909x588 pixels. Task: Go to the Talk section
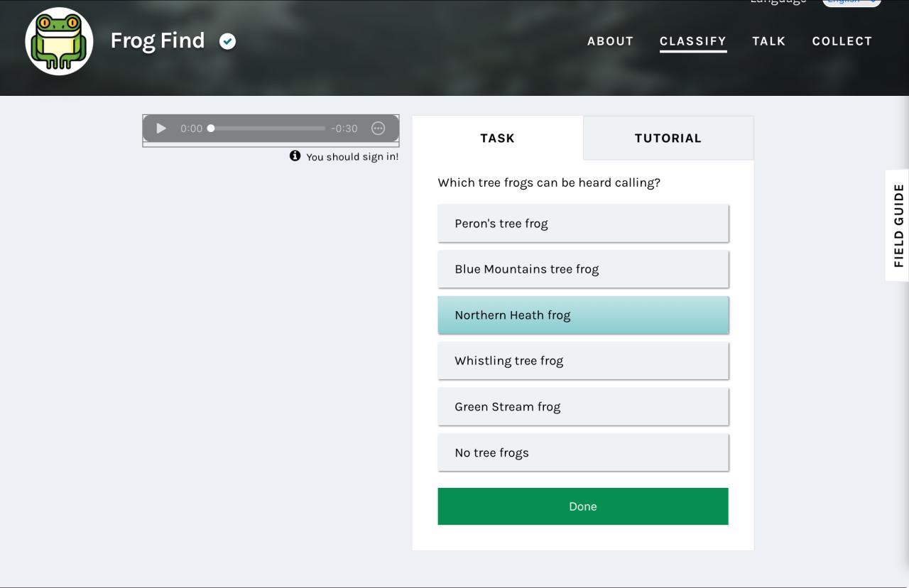[768, 41]
